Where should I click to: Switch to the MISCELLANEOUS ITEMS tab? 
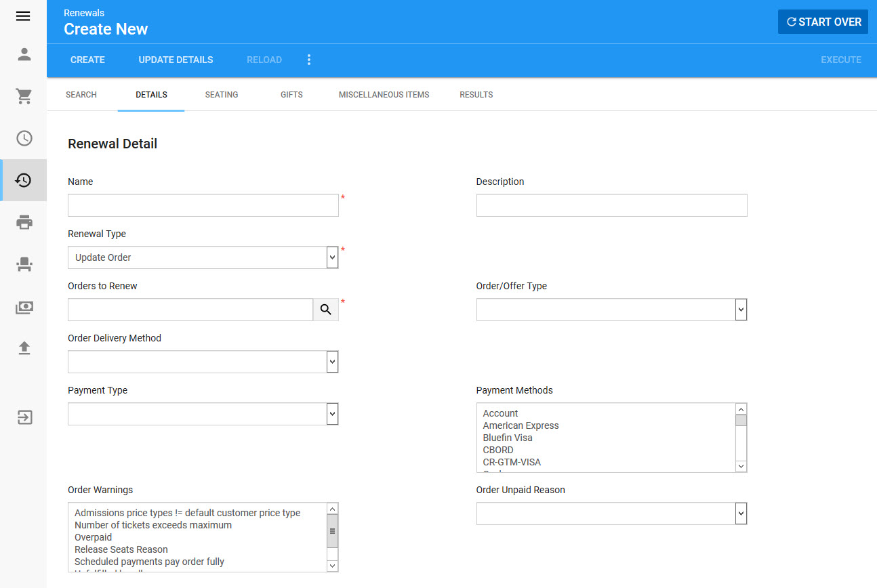pos(384,95)
